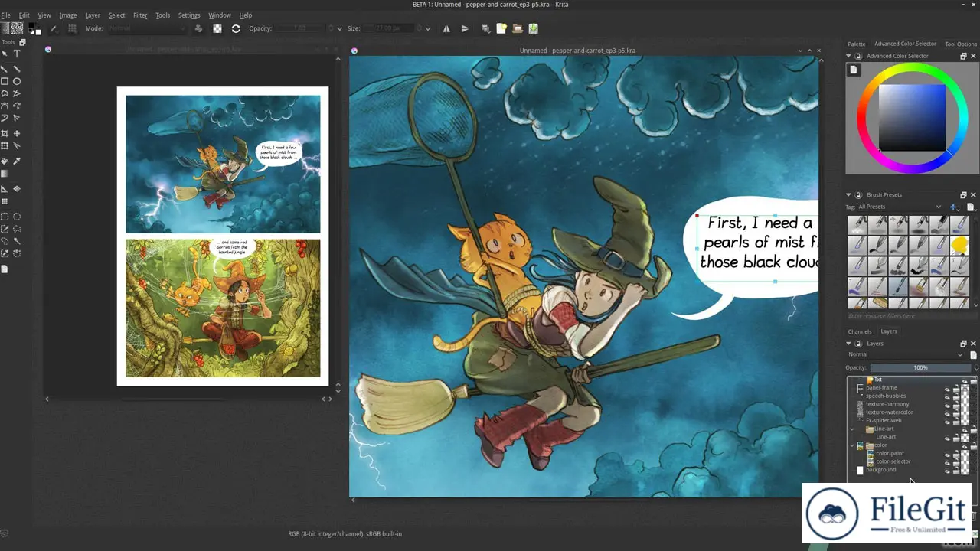This screenshot has width=980, height=551.
Task: Collapse the Brush Presets docker
Action: [x=849, y=194]
